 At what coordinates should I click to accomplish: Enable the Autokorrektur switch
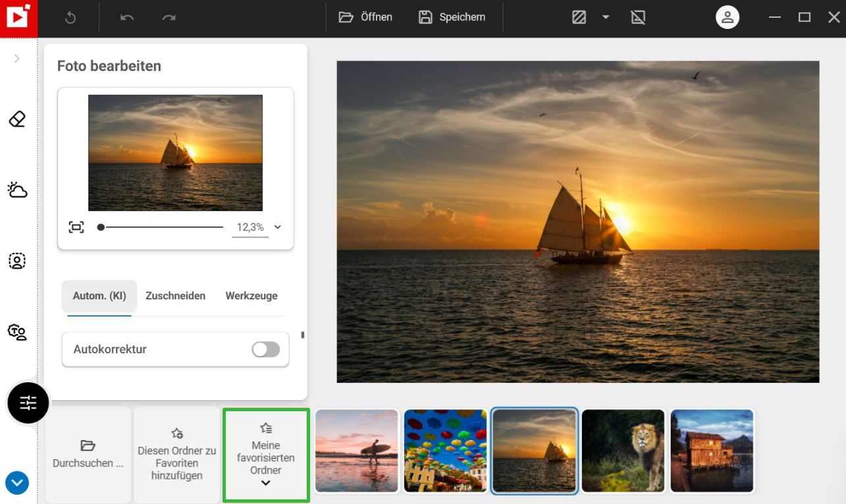(266, 349)
